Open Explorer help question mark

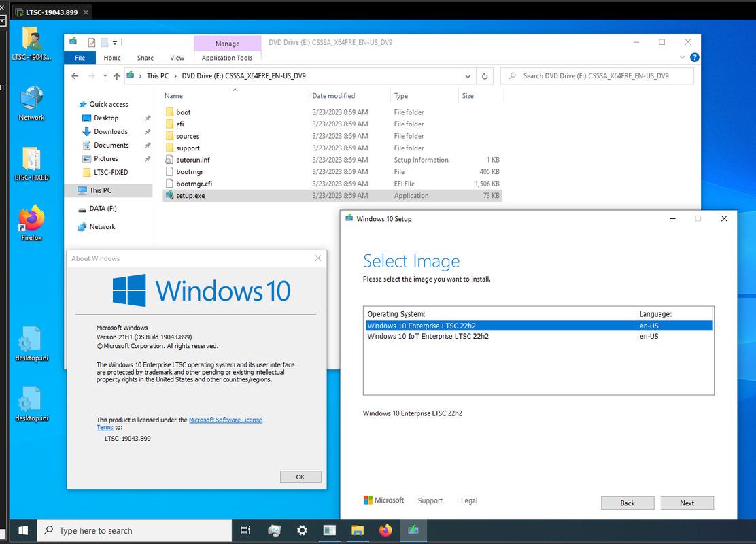[694, 57]
